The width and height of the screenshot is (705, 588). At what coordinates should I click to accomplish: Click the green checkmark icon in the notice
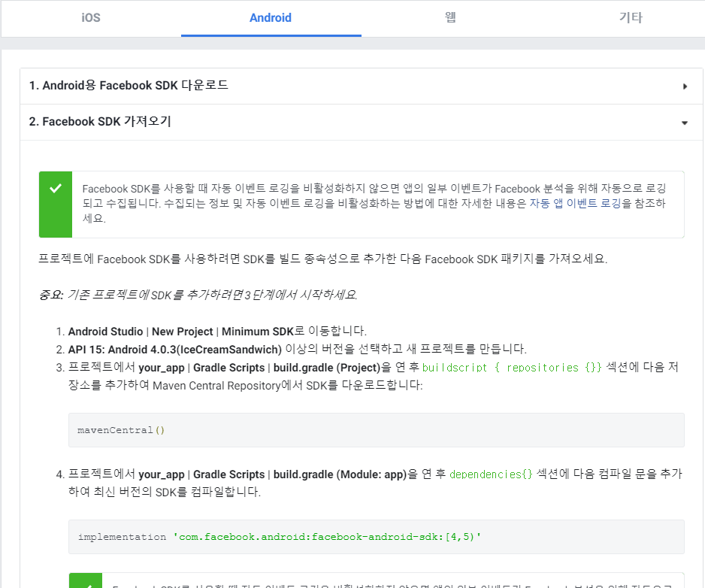[56, 189]
